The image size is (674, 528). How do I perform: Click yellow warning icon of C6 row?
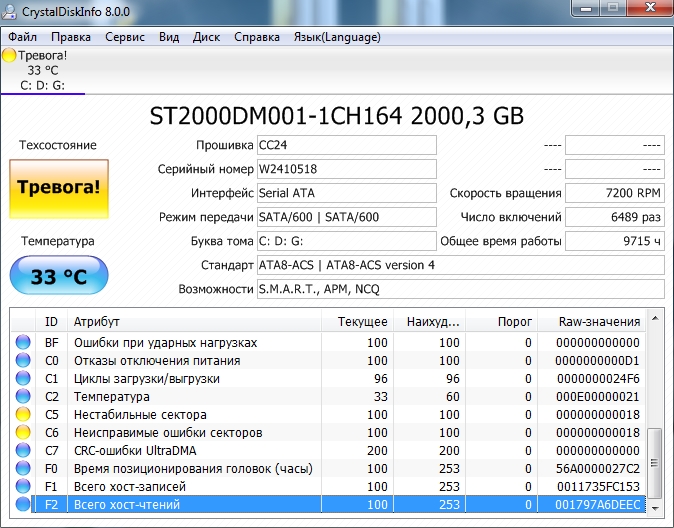click(x=23, y=432)
